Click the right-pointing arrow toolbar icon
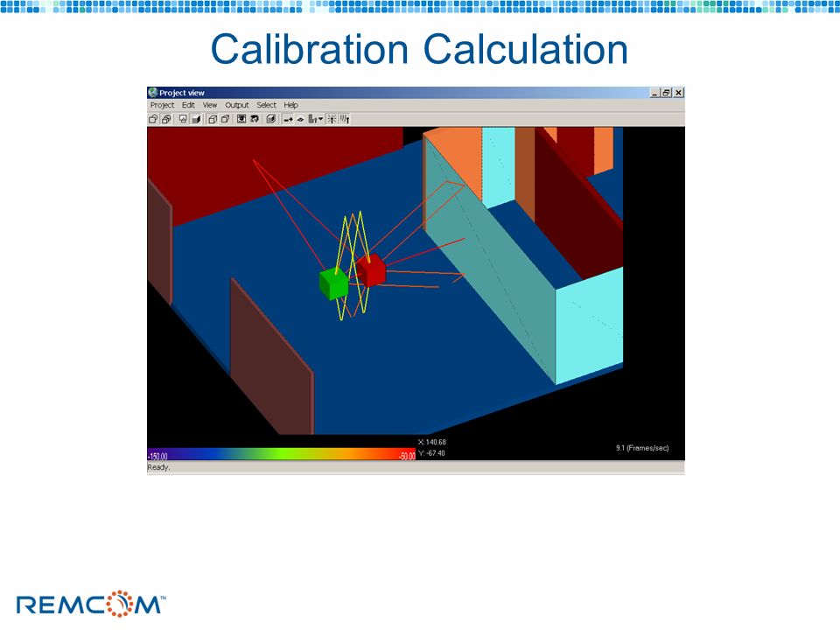Viewport: 840px width, 630px height. [x=288, y=119]
